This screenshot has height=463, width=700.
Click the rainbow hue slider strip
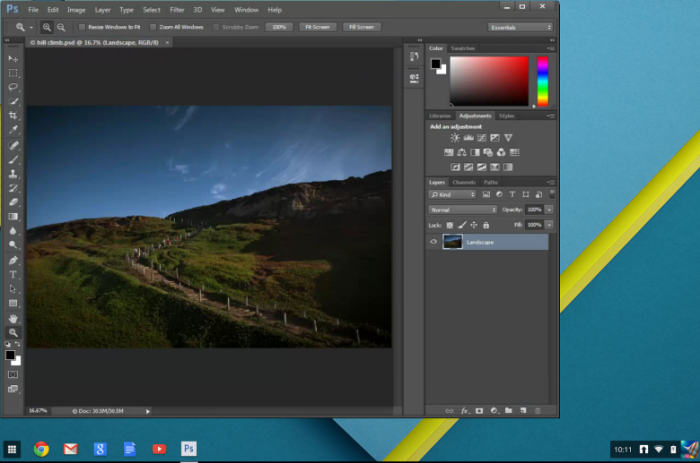542,81
